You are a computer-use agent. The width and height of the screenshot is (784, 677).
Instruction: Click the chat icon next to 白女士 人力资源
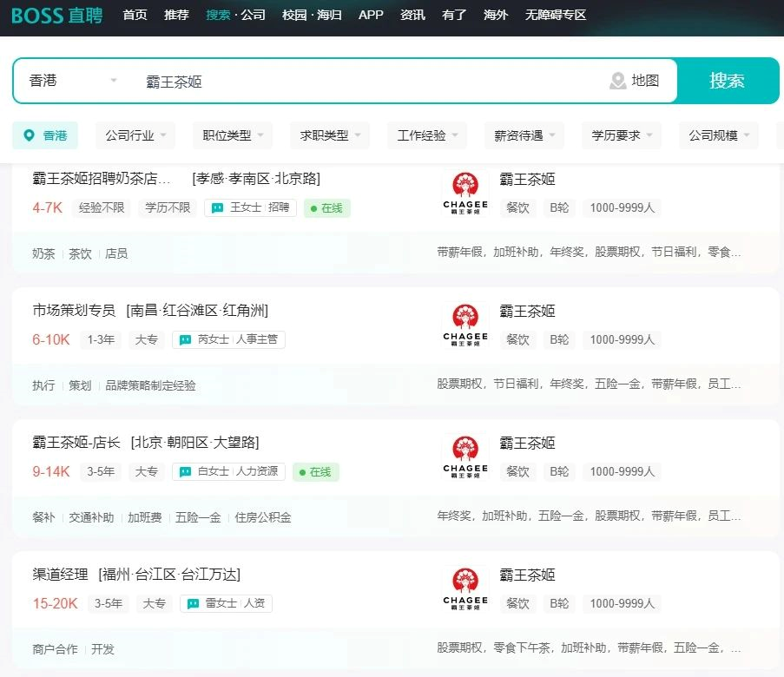[x=186, y=472]
